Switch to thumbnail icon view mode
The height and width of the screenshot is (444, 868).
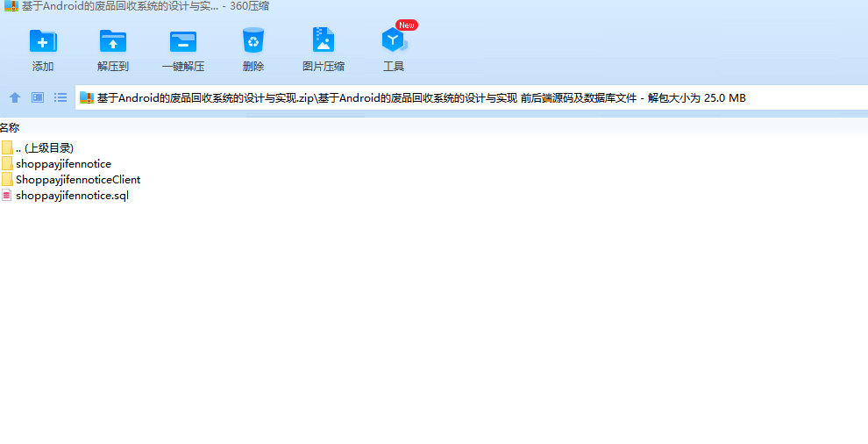tap(38, 98)
